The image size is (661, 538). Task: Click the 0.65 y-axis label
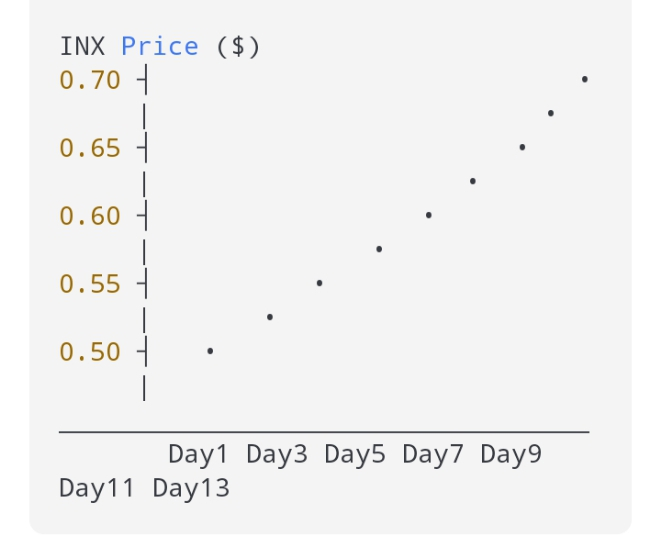pyautogui.click(x=90, y=149)
